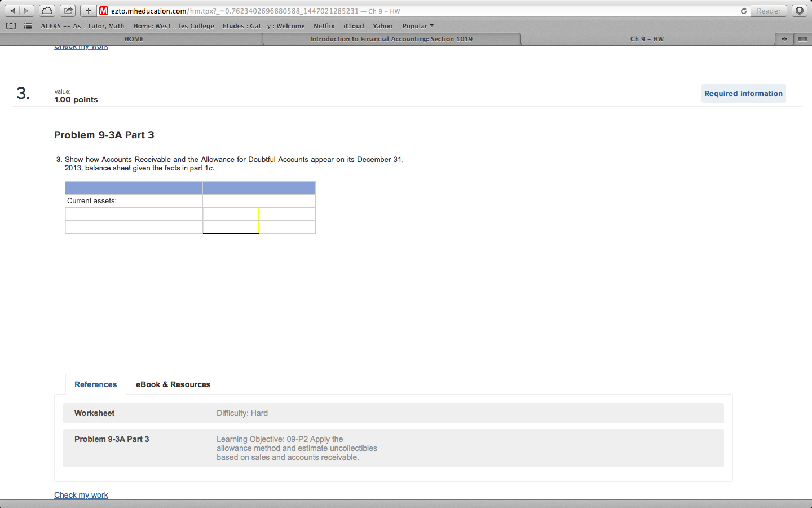Click second yellow amount cell in middle column
The width and height of the screenshot is (812, 508).
point(231,227)
